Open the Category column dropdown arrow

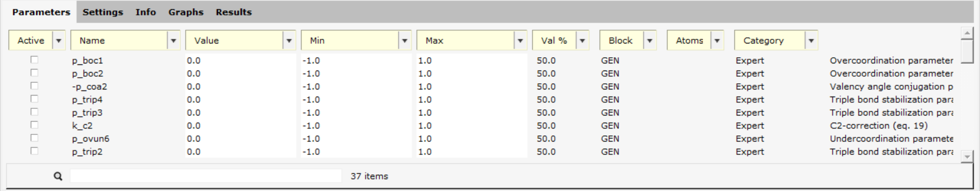click(811, 40)
